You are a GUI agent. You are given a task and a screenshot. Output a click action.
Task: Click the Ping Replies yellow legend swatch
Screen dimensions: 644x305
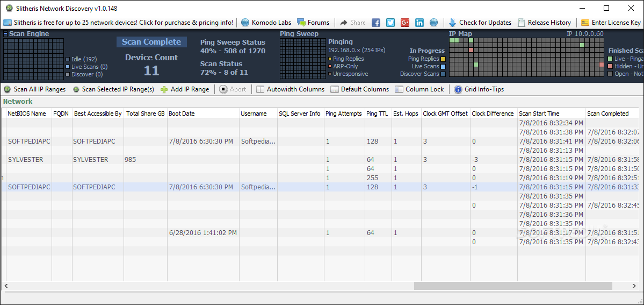point(443,59)
